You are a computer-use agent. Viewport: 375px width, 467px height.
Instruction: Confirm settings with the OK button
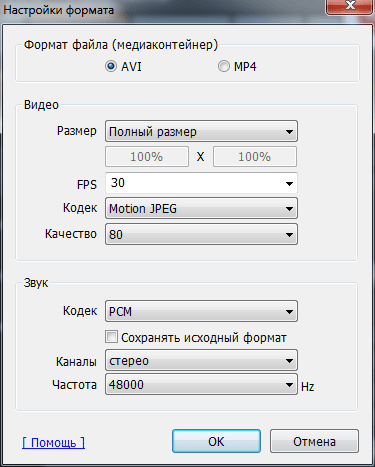(x=216, y=441)
